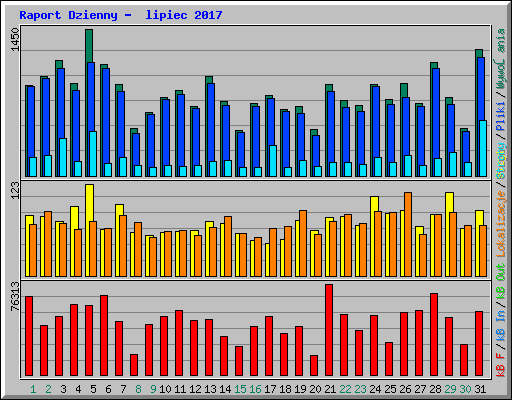512x400 pixels.
Task: Click day label 21 on the x-axis
Action: pyautogui.click(x=330, y=389)
